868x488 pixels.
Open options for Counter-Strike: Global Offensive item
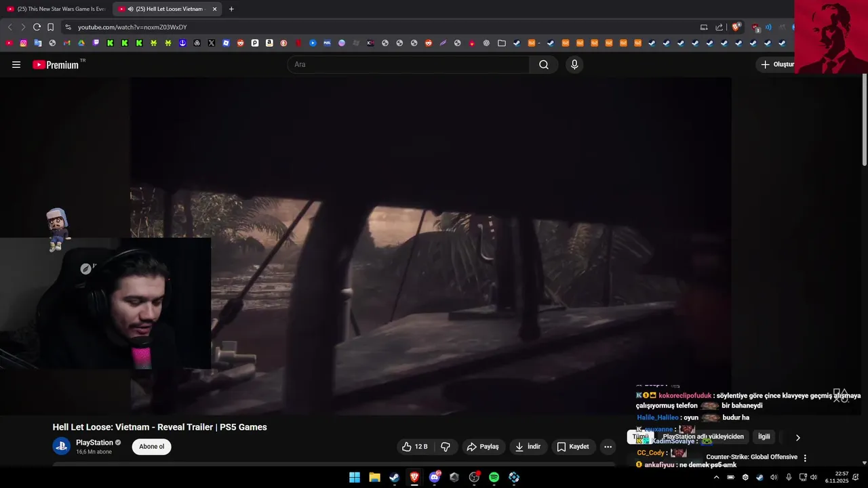pyautogui.click(x=805, y=458)
